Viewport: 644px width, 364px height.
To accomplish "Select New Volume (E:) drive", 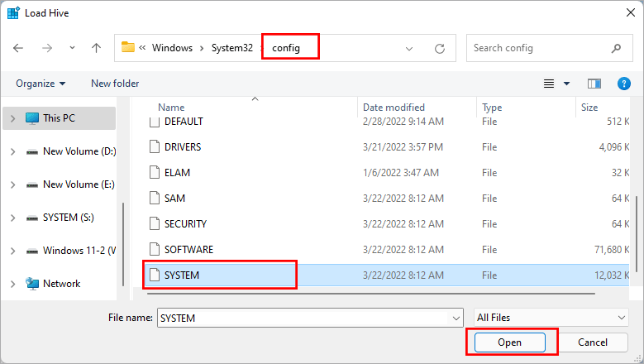I will point(70,184).
